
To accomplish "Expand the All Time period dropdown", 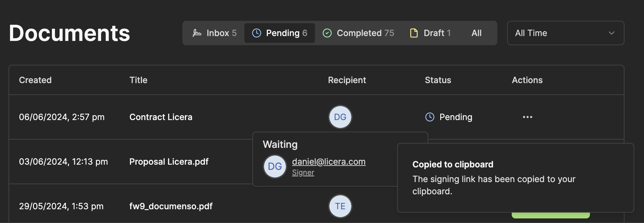I will pos(565,33).
